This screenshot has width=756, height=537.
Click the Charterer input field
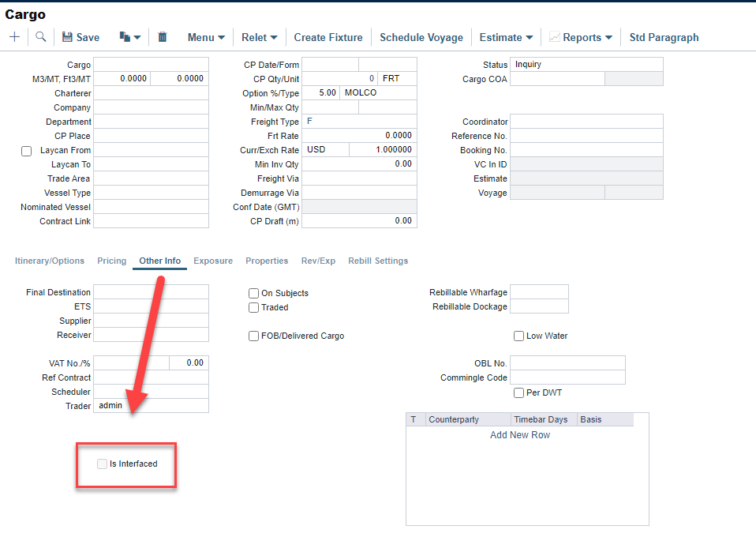pyautogui.click(x=151, y=93)
